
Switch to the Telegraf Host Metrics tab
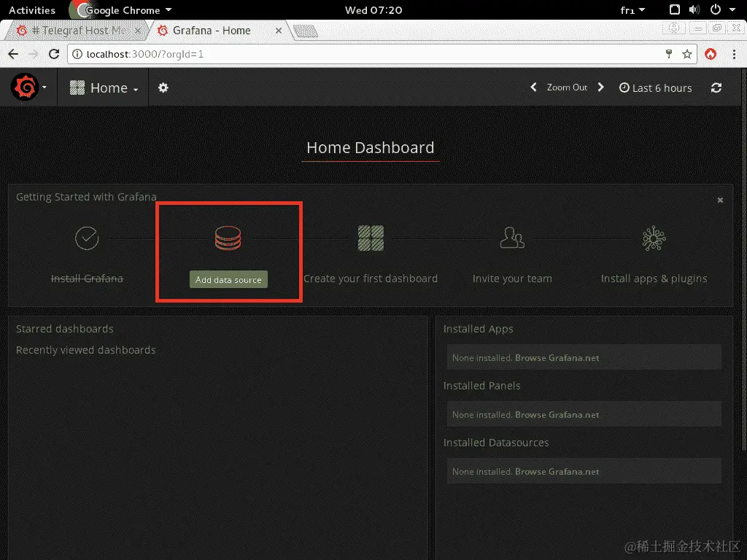(x=79, y=31)
